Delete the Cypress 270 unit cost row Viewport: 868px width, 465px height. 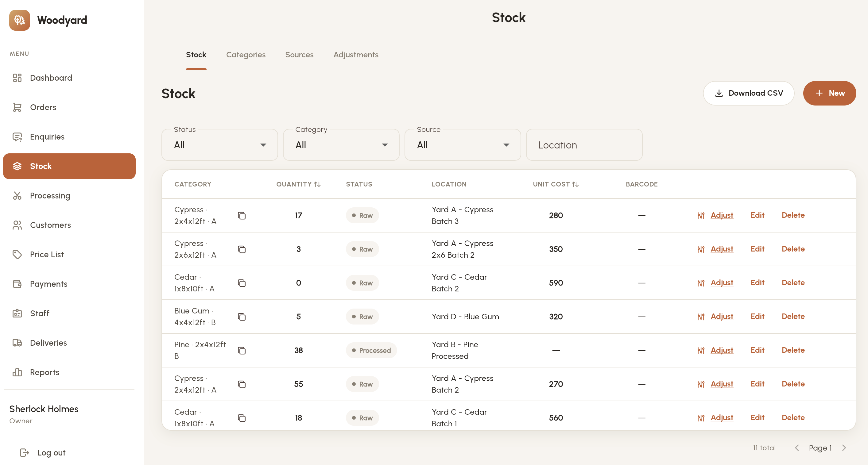pyautogui.click(x=793, y=384)
